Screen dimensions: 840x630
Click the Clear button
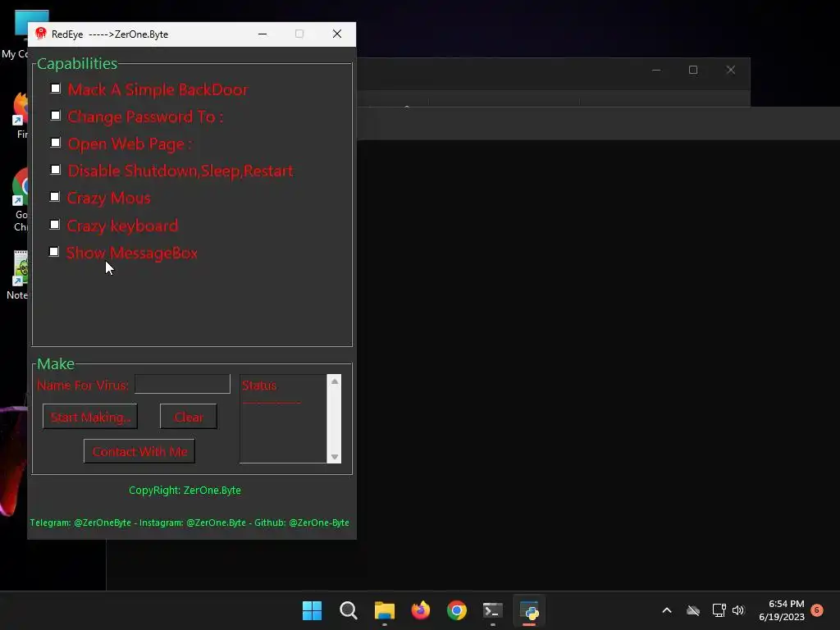(189, 417)
